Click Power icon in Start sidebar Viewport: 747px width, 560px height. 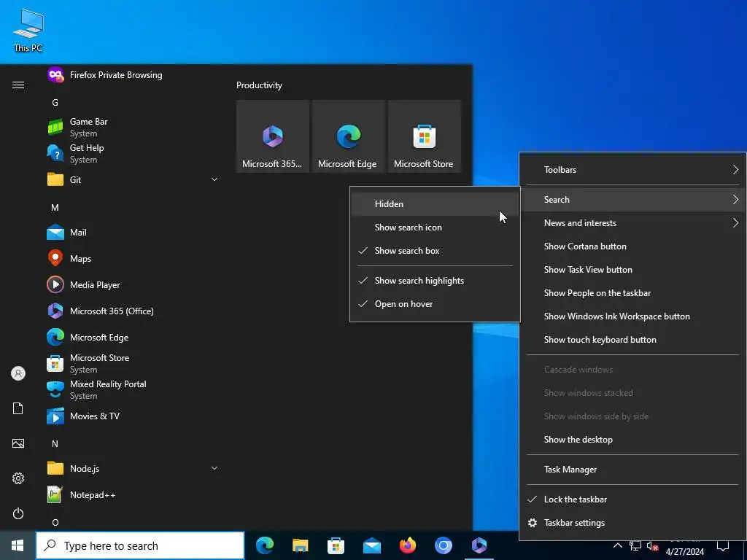[x=18, y=513]
